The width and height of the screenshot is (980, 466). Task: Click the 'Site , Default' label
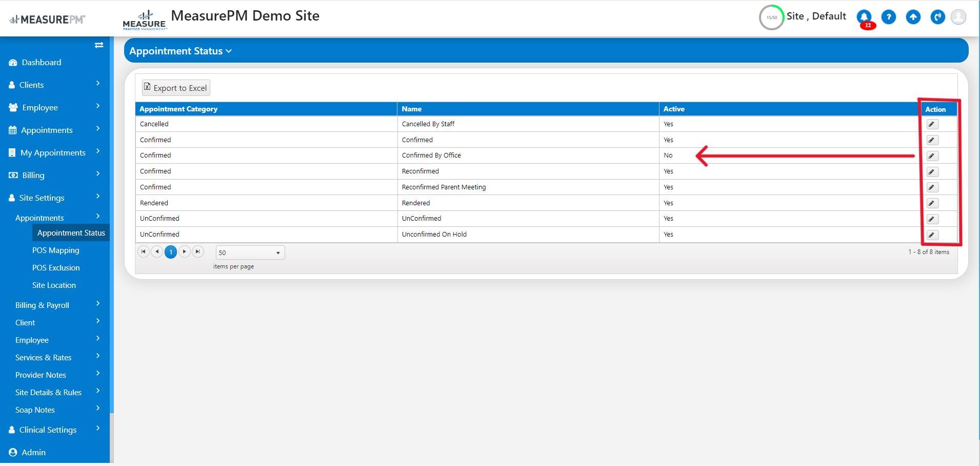[816, 16]
